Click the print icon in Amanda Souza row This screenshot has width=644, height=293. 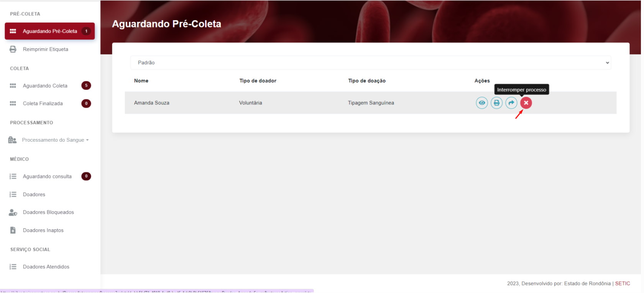pos(496,103)
